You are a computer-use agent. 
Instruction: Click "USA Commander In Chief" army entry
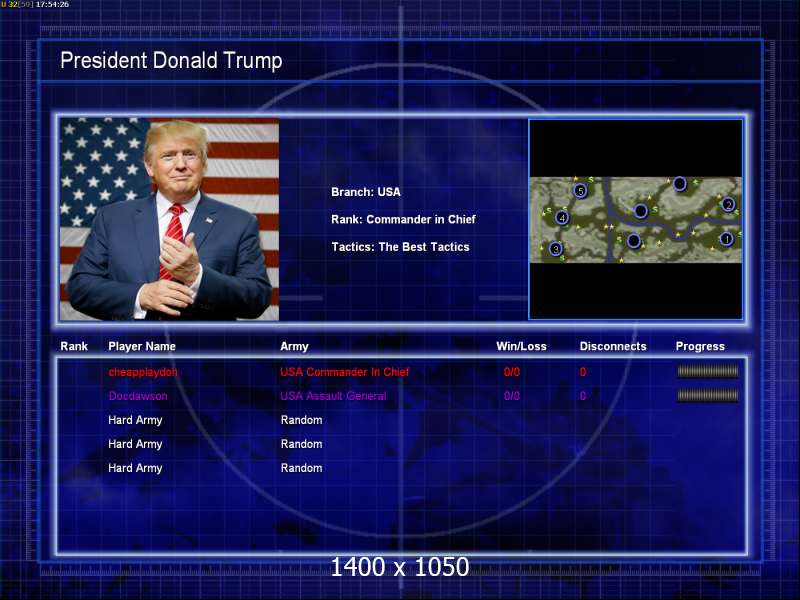[x=344, y=372]
